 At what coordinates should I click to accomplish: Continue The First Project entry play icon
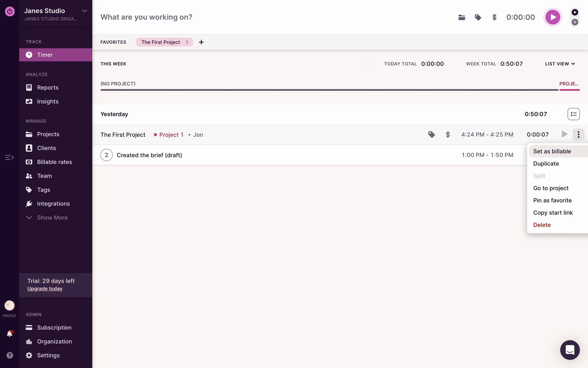point(564,134)
